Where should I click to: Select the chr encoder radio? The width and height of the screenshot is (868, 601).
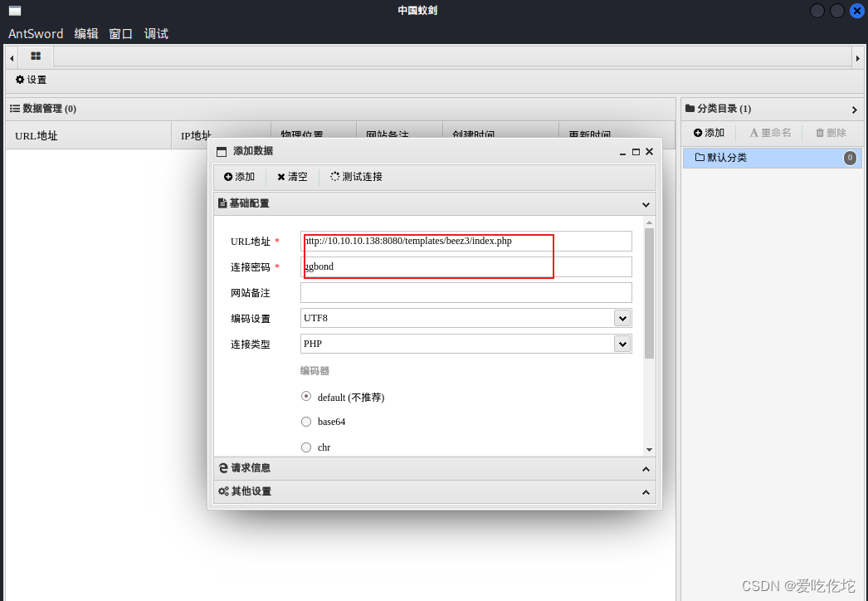tap(306, 447)
